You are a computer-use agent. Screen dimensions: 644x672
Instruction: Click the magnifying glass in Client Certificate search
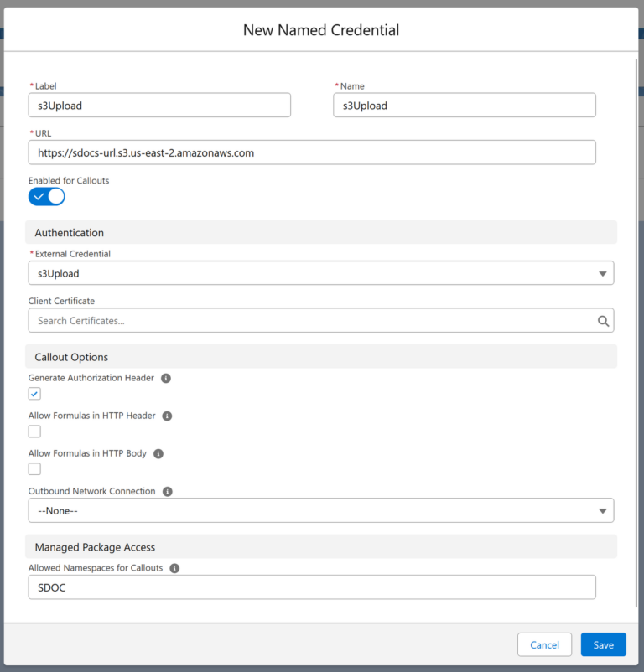pyautogui.click(x=602, y=320)
